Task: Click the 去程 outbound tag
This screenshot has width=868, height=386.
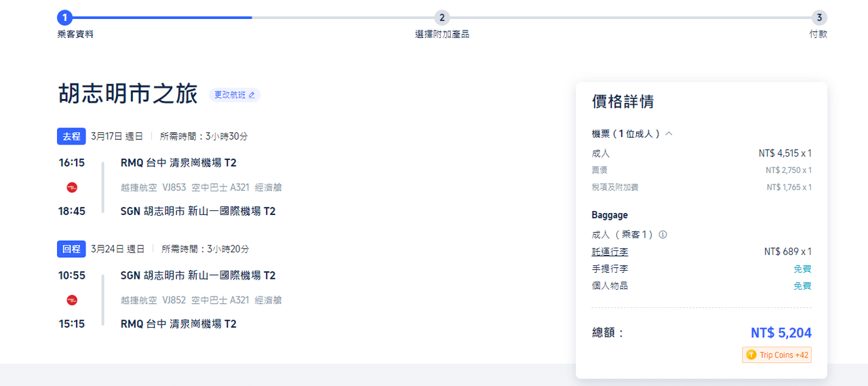Action: [x=71, y=136]
